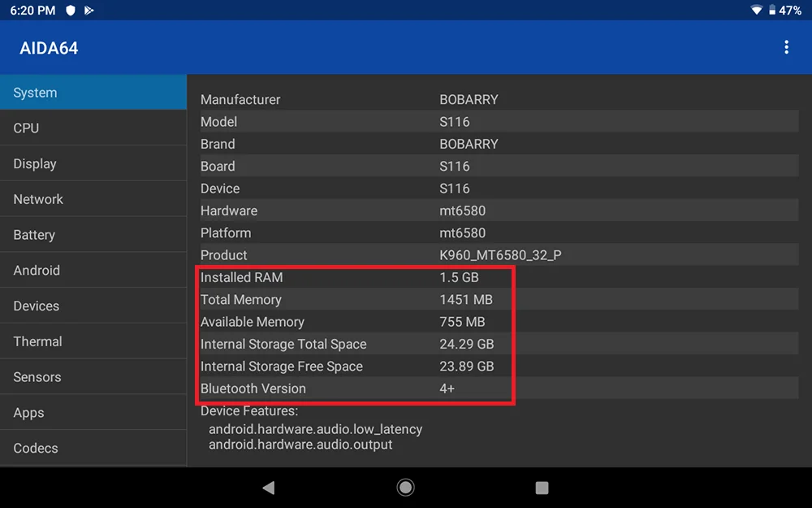Screen dimensions: 812x508
Task: Select the Internal Storage Free Space label
Action: (281, 367)
